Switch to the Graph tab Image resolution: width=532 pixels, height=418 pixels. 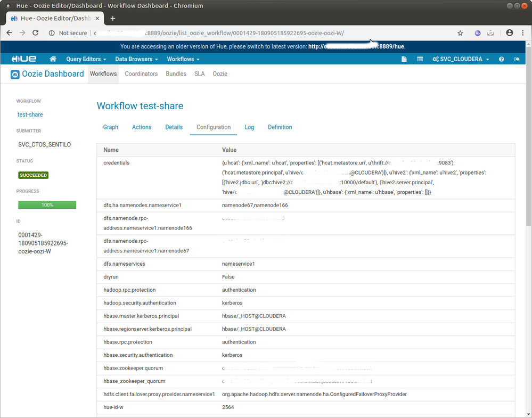[x=111, y=127]
